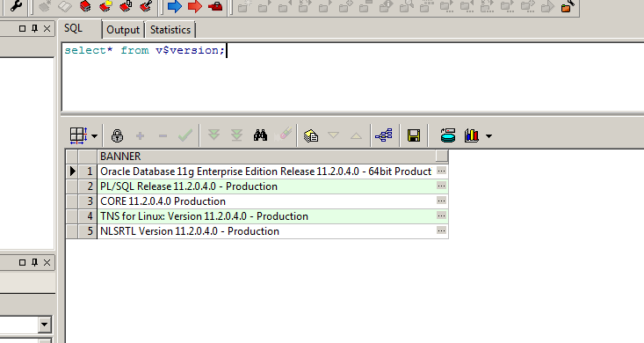
Task: Open the combo box in bottom-left panel
Action: 45,325
